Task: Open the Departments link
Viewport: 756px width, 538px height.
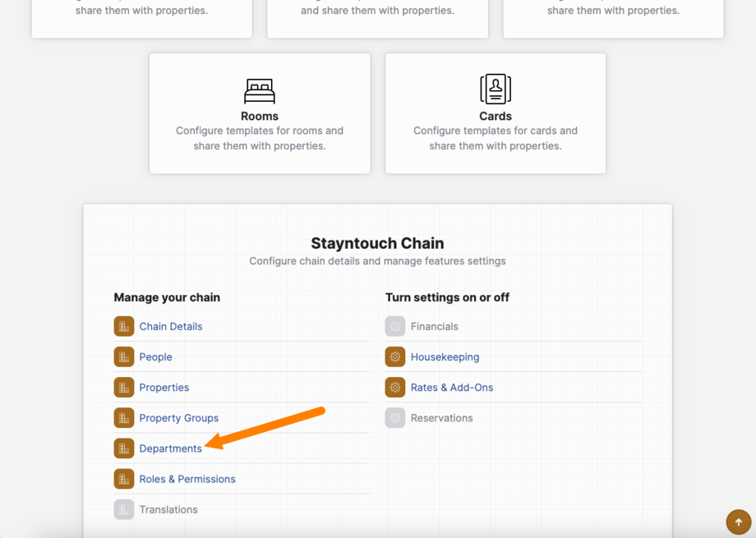Action: tap(171, 448)
